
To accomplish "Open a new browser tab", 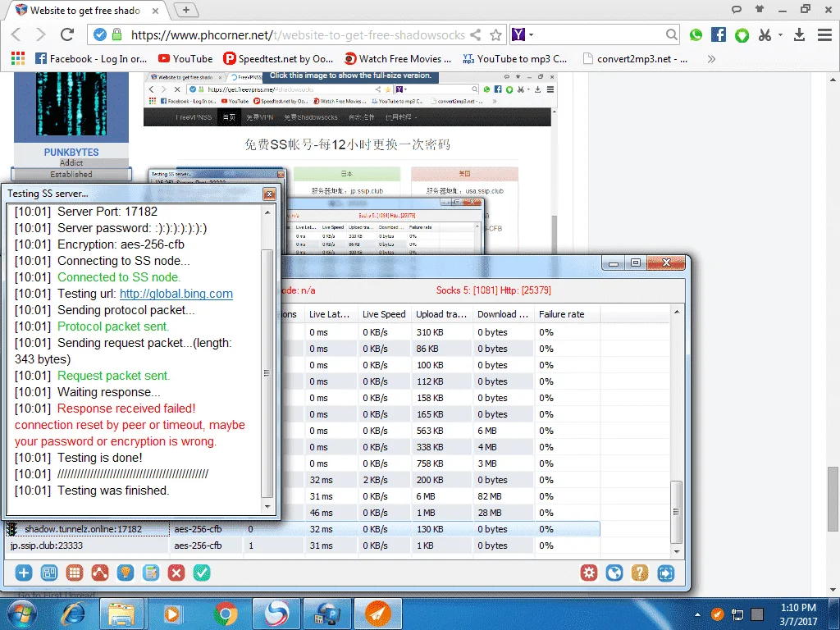I will coord(186,10).
